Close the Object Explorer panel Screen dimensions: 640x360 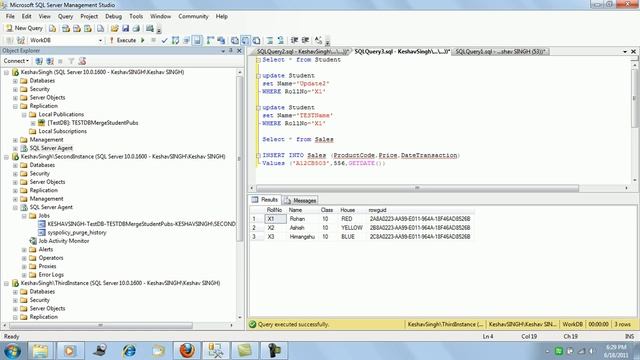tap(240, 51)
